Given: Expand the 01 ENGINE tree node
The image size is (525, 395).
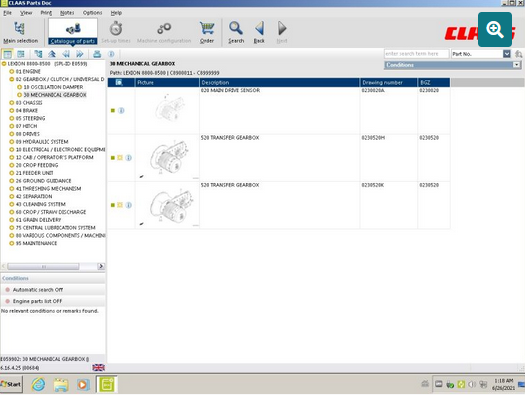Looking at the screenshot, I should [12, 72].
